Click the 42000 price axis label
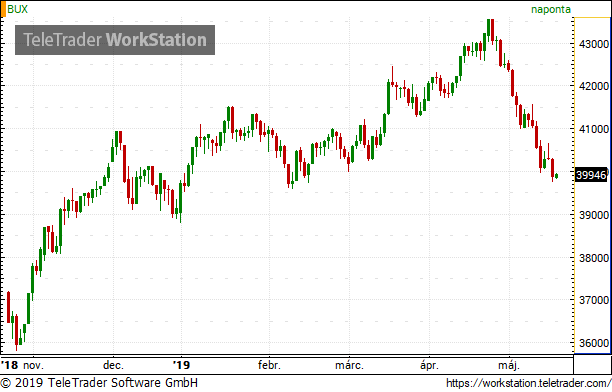The width and height of the screenshot is (612, 392). (594, 86)
